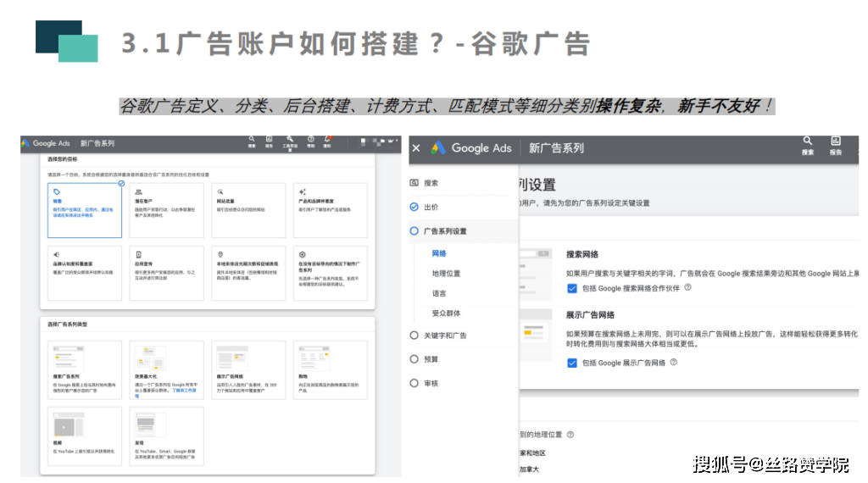Expand the 关键字和广告 step in sidebar
868x483 pixels.
[444, 336]
